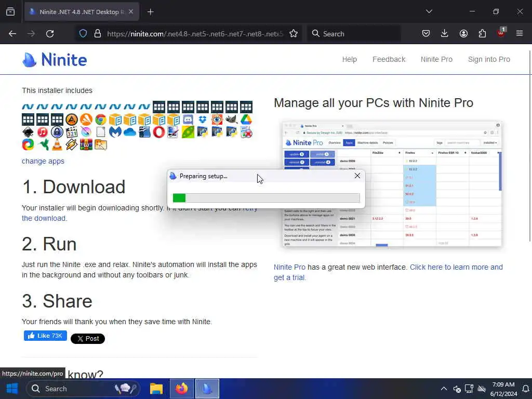The image size is (532, 399).
Task: Open the Help page
Action: tap(350, 59)
